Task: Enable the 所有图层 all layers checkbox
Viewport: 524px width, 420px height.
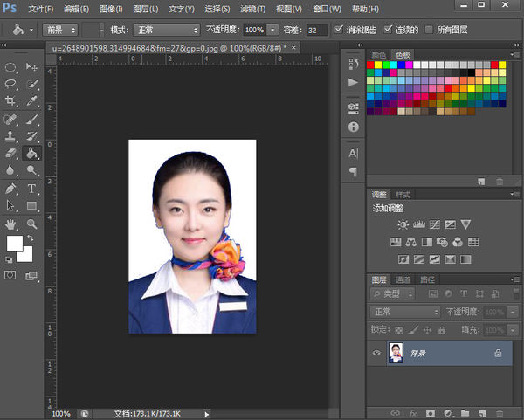Action: [428, 29]
